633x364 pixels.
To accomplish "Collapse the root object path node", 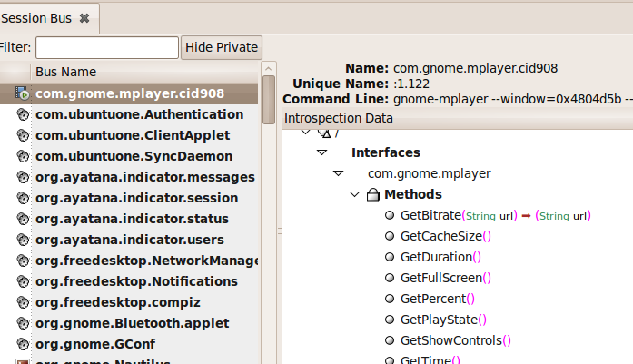I will (x=305, y=132).
